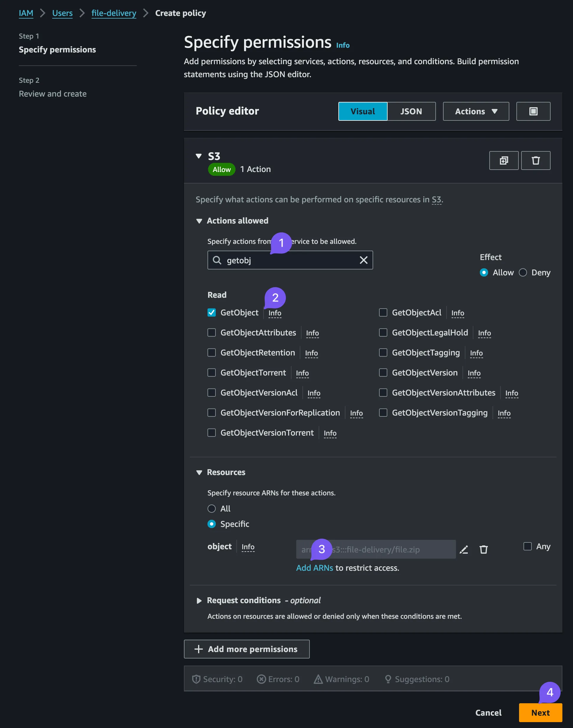Viewport: 573px width, 728px height.
Task: Enable GetObjectTorrent checkbox
Action: [x=211, y=373]
